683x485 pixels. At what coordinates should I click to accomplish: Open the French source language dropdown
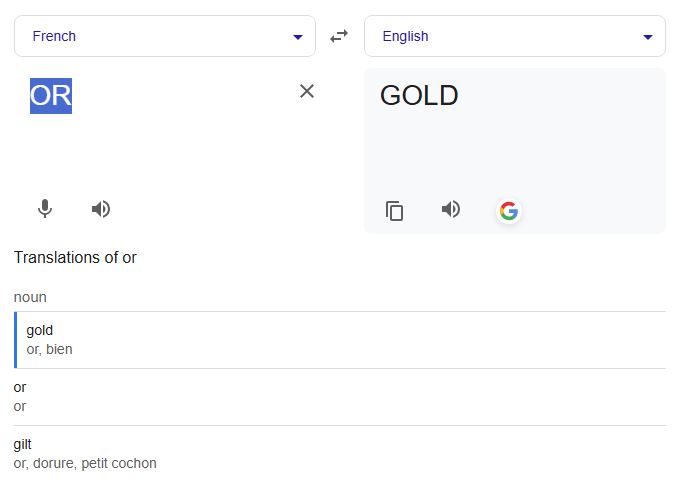click(150, 36)
